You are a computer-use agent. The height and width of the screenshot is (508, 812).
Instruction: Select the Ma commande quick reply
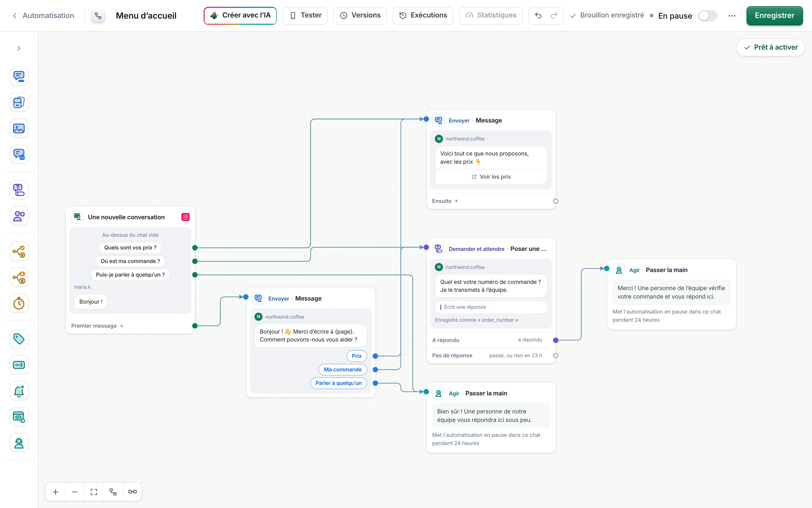coord(343,370)
